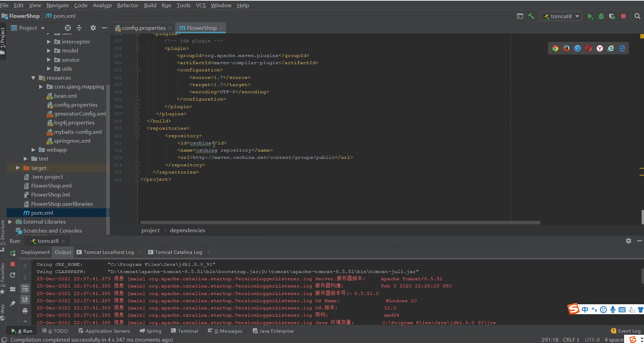
Task: Toggle soft-wrap in the console output
Action: click(25, 288)
